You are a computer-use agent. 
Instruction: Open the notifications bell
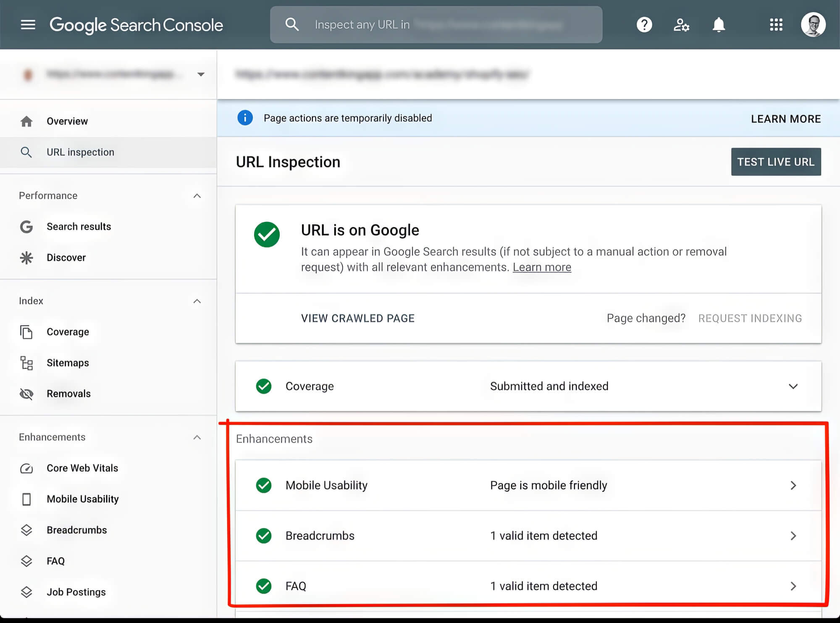[x=718, y=25]
